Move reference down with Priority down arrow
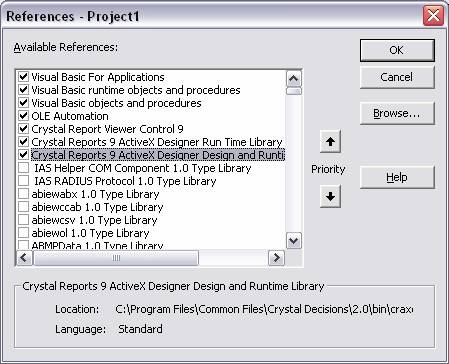This screenshot has height=364, width=449. (330, 196)
